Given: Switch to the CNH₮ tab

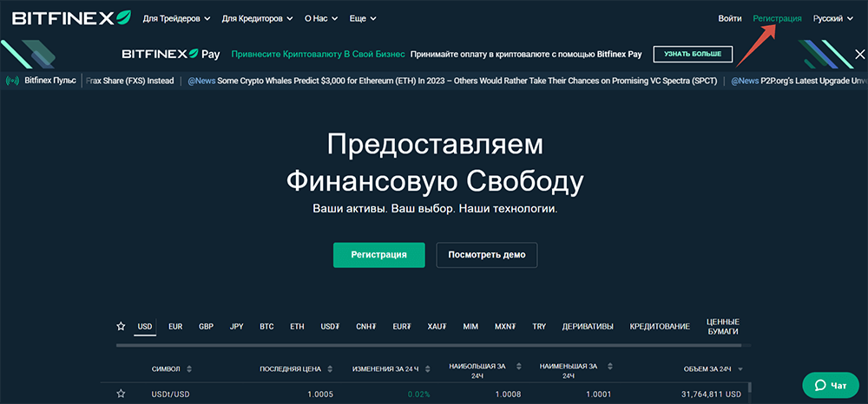Looking at the screenshot, I should (x=366, y=327).
